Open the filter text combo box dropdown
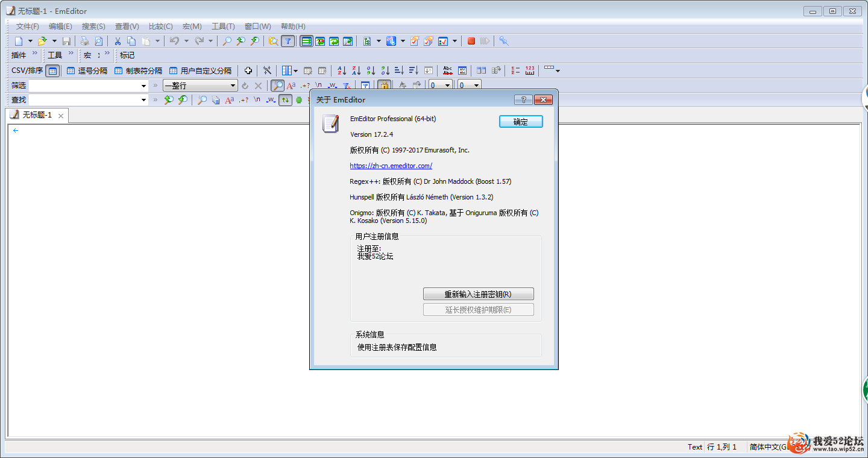868x458 pixels. pyautogui.click(x=143, y=86)
